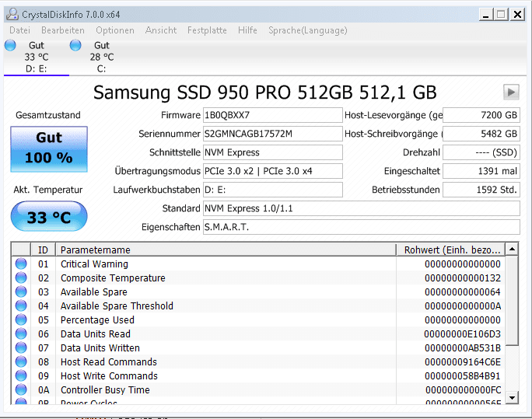
Task: Open the Datei menu
Action: coord(19,30)
